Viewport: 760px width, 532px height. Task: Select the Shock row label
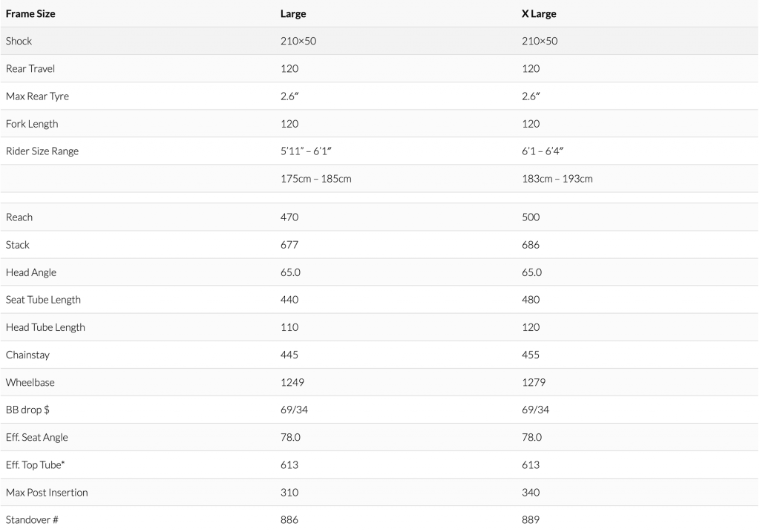[x=19, y=41]
